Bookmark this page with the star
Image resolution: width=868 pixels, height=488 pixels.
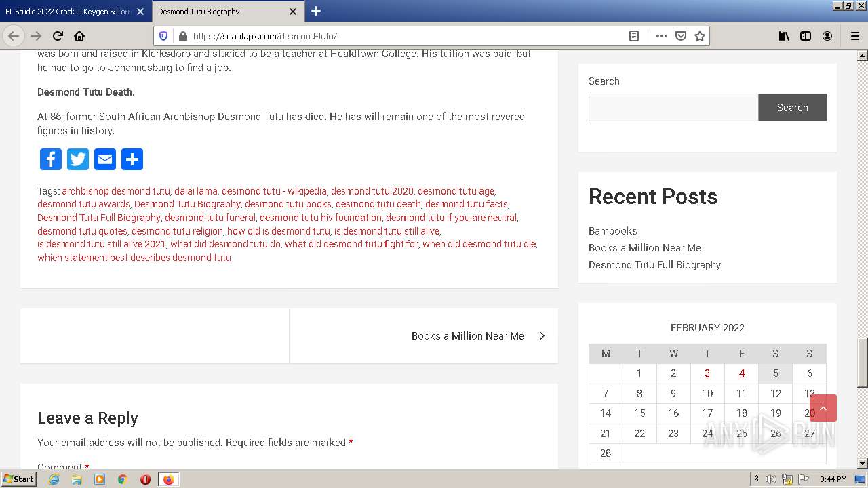point(700,36)
